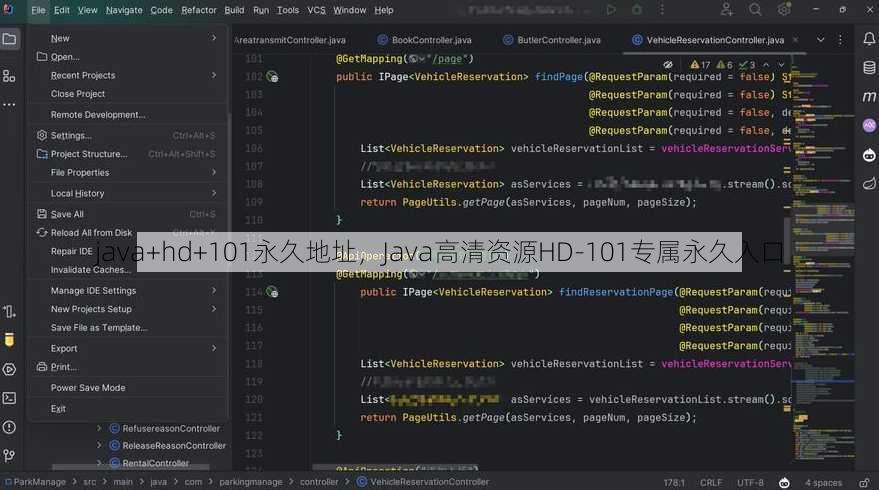
Task: Open Database tool window icon
Action: [x=869, y=68]
